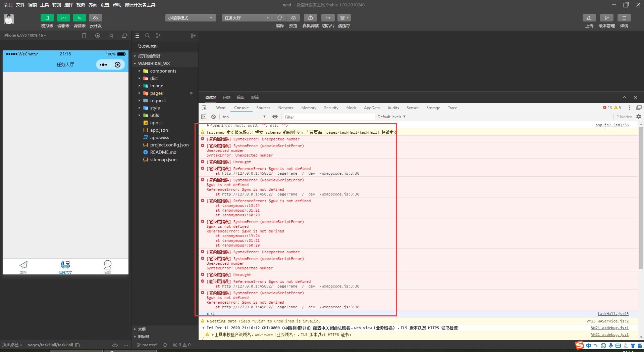The image size is (644, 352).
Task: Switch to the AppData devtools tab
Action: click(372, 108)
